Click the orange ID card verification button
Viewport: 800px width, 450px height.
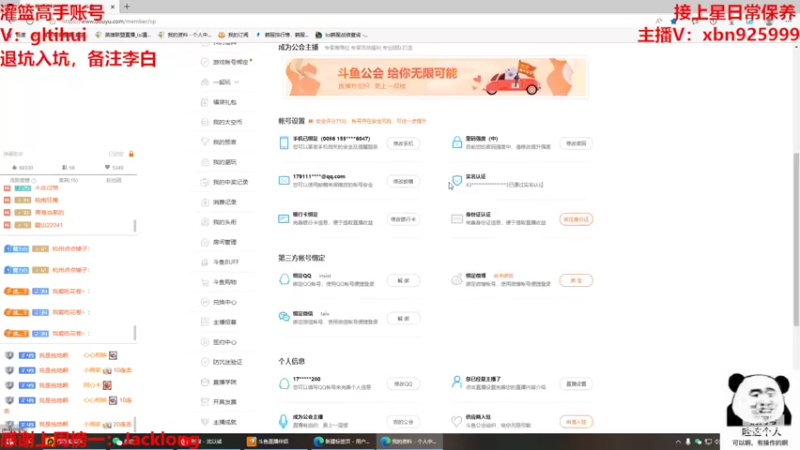pyautogui.click(x=576, y=219)
